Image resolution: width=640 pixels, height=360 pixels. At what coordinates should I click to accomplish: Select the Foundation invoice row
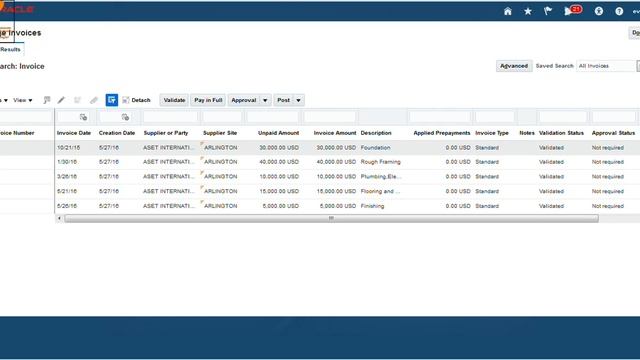tap(320, 148)
